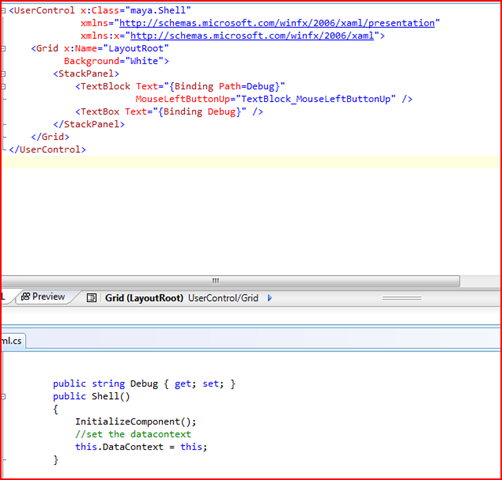
Task: Click the horizontal scrollbar thumb
Action: point(230,281)
